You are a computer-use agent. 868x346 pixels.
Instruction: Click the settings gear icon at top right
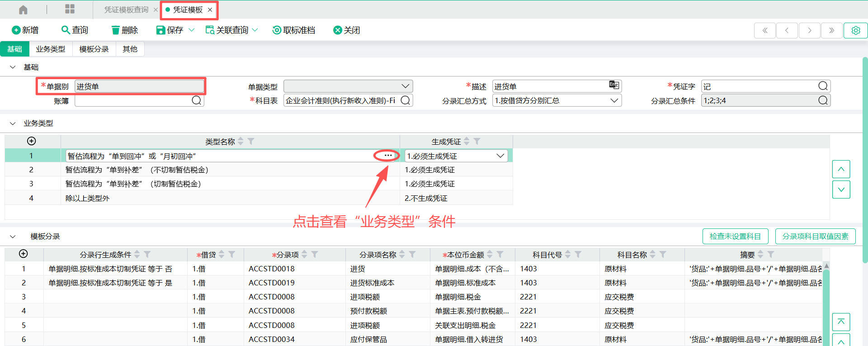click(x=855, y=30)
